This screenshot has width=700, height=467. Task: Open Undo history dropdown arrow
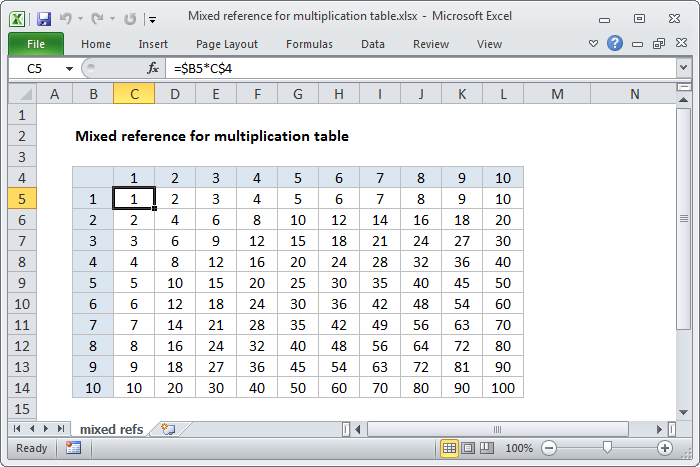click(80, 19)
